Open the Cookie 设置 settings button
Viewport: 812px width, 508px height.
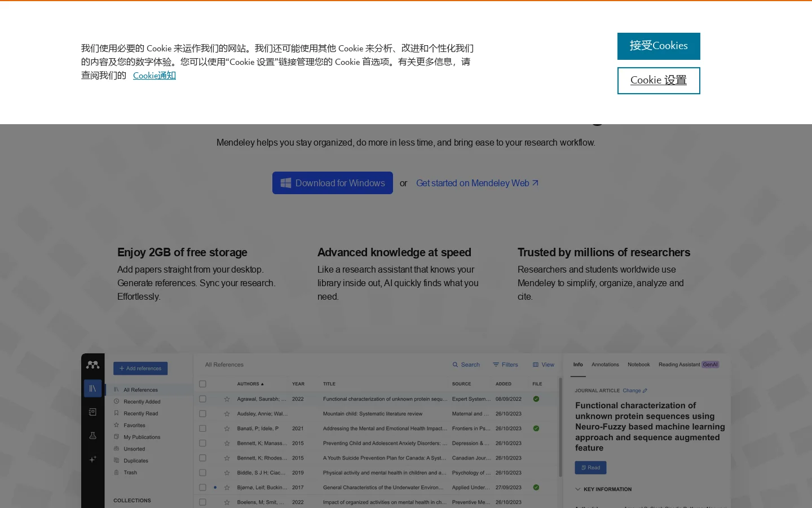tap(659, 81)
